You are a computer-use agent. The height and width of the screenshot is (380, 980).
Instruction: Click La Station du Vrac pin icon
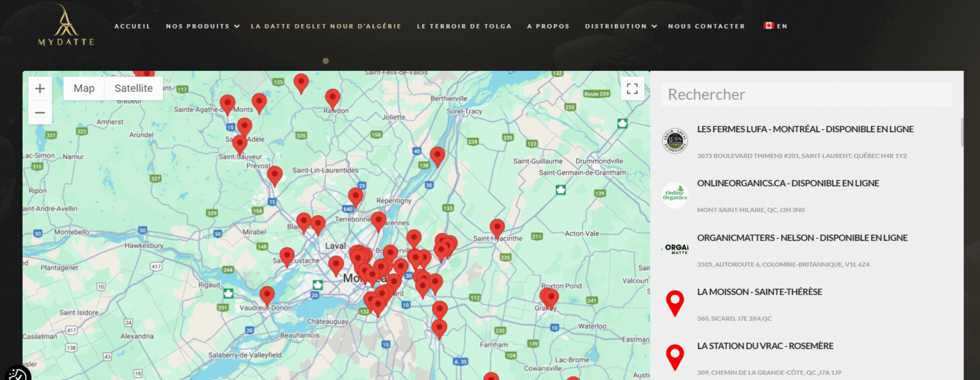click(675, 358)
